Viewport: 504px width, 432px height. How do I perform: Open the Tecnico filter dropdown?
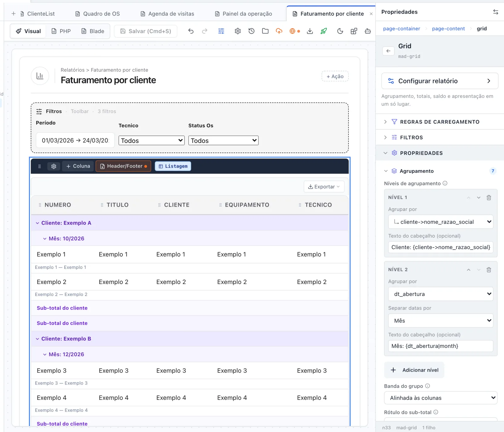click(152, 140)
